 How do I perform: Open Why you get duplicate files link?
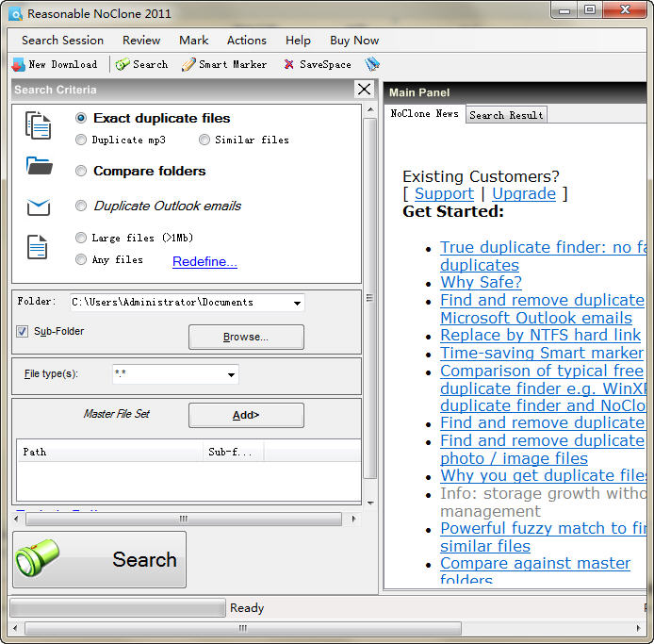pyautogui.click(x=543, y=475)
